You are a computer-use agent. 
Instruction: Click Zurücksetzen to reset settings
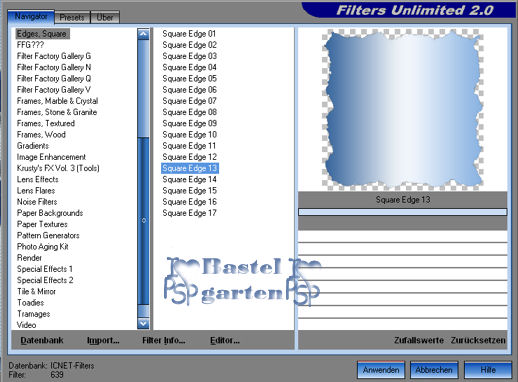point(478,340)
